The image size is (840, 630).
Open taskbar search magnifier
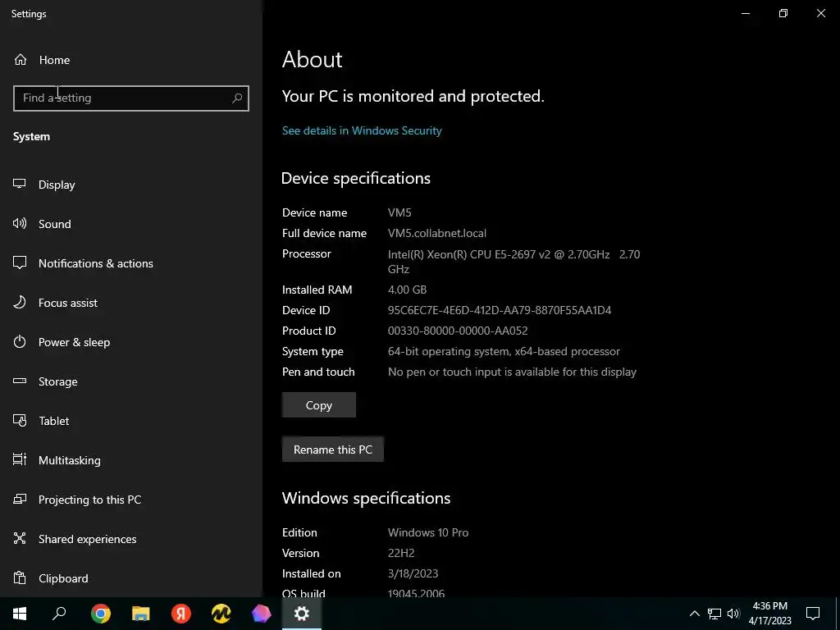pyautogui.click(x=59, y=614)
